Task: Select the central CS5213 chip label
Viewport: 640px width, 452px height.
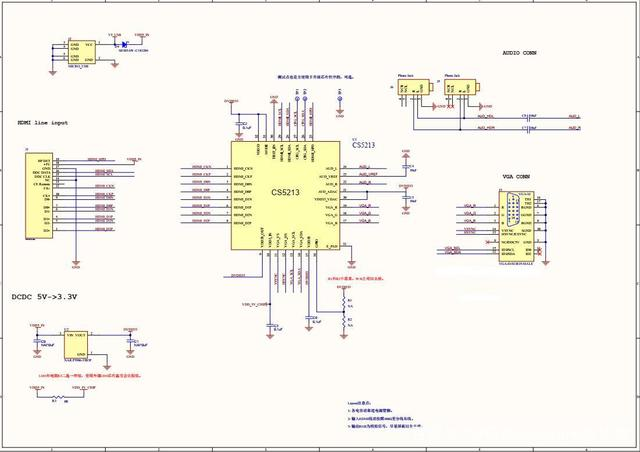Action: 285,192
